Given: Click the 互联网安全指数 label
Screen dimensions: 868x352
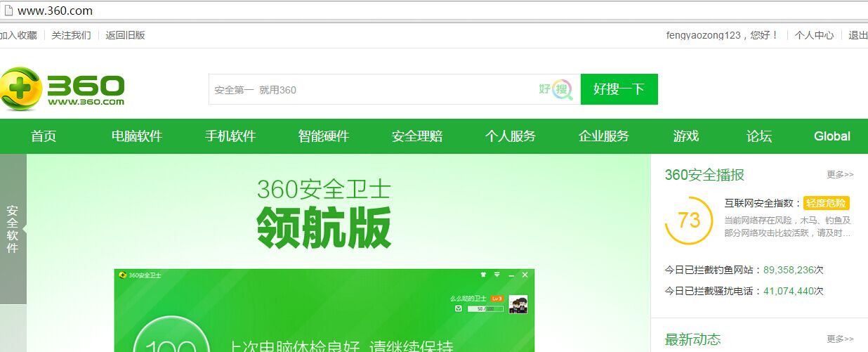Looking at the screenshot, I should [763, 203].
